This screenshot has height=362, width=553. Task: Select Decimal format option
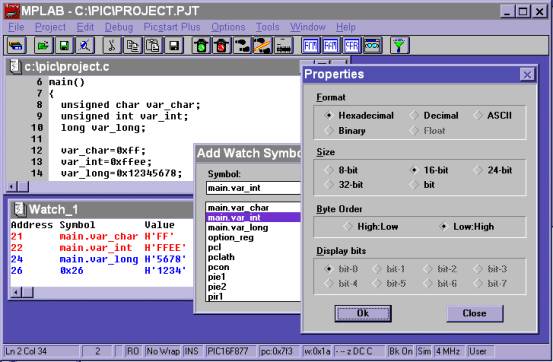(434, 115)
